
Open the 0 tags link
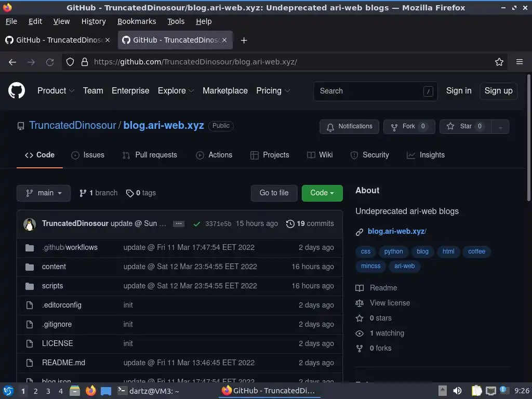141,193
